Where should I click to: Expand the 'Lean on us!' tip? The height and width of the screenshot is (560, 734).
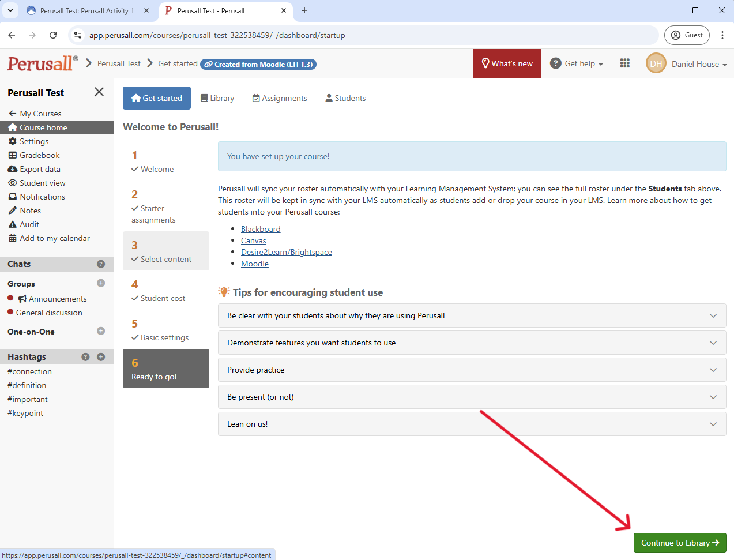point(472,424)
